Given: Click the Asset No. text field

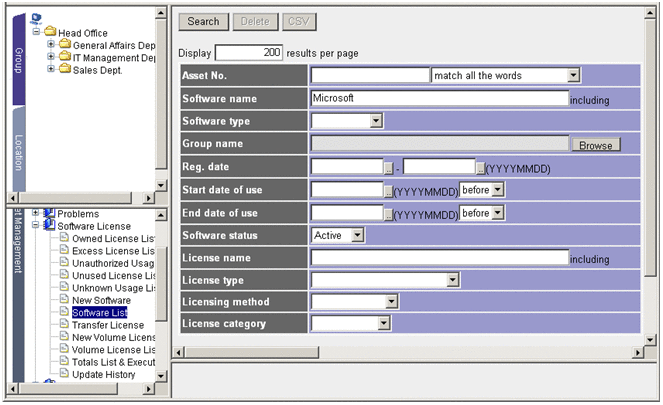Looking at the screenshot, I should pyautogui.click(x=370, y=75).
